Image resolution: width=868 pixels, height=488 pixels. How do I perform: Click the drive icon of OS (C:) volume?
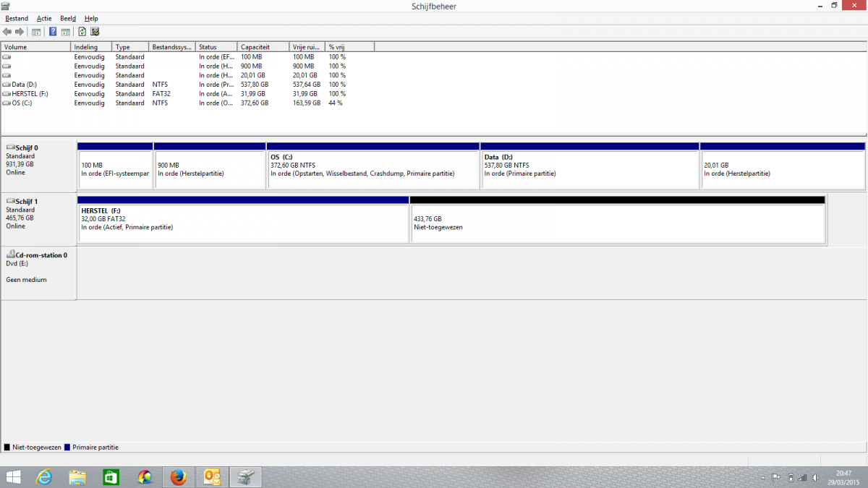[7, 103]
